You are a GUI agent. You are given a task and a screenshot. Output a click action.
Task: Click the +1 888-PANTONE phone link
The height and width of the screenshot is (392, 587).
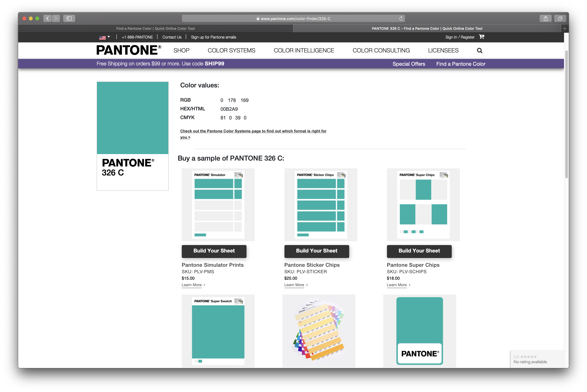tap(137, 37)
